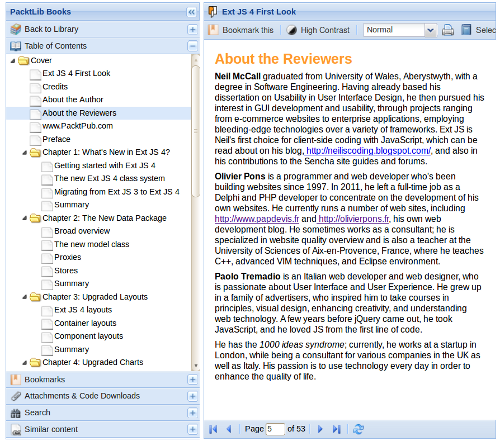The image size is (500, 441).
Task: Go to the next page
Action: (x=320, y=429)
